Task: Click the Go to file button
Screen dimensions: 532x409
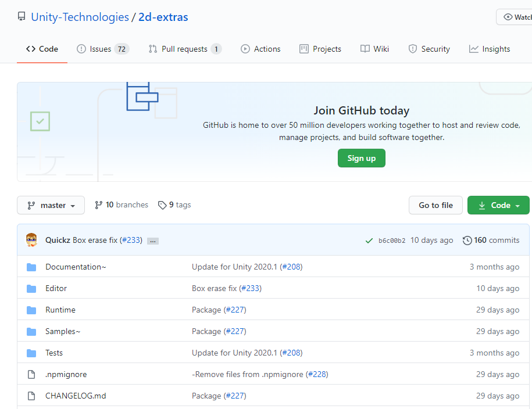Action: tap(435, 205)
